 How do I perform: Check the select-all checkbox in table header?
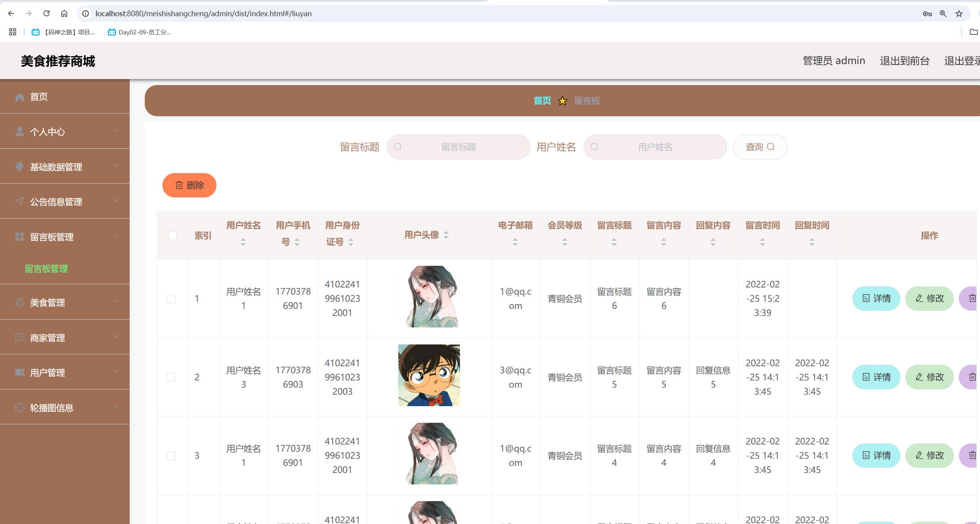(172, 236)
